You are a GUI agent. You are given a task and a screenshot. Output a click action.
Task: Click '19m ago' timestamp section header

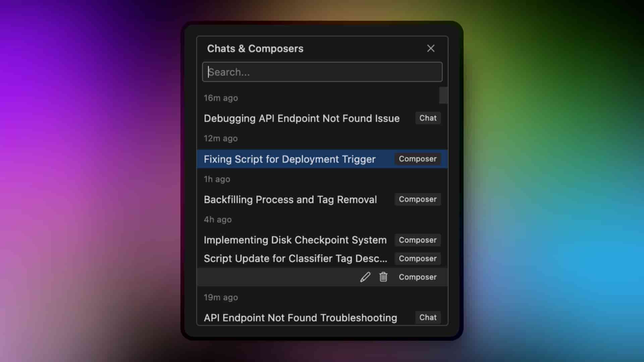point(221,297)
